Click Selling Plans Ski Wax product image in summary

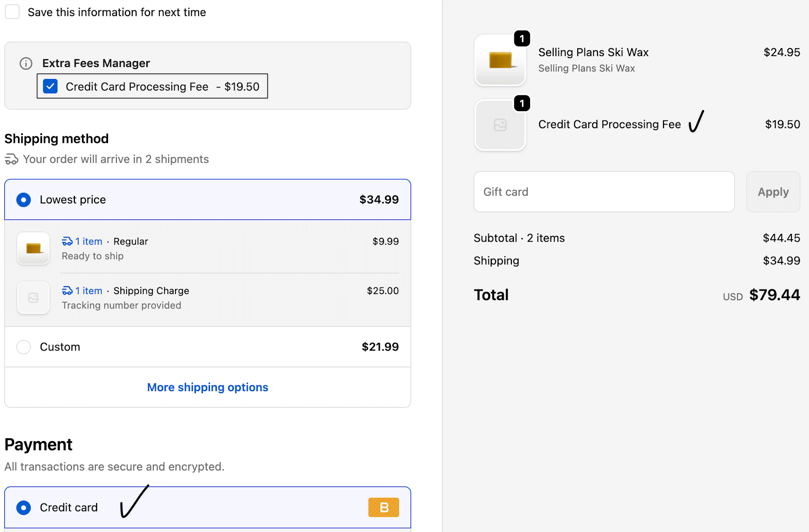500,61
